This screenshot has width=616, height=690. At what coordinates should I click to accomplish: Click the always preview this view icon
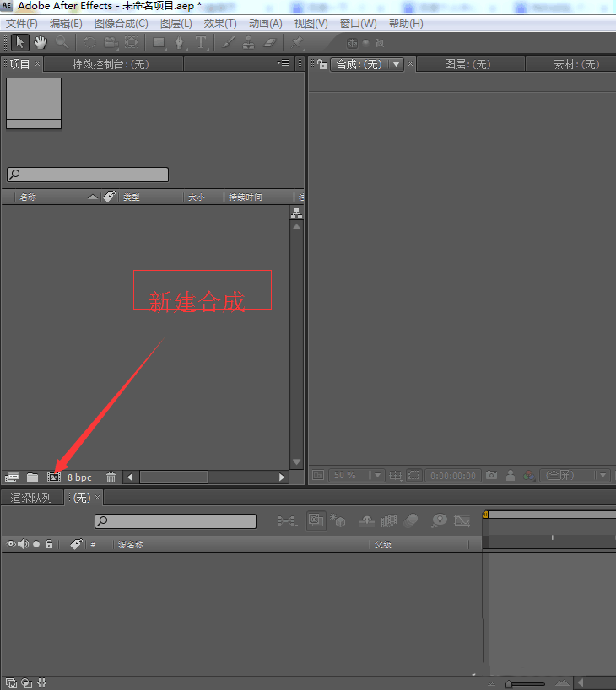click(x=318, y=475)
